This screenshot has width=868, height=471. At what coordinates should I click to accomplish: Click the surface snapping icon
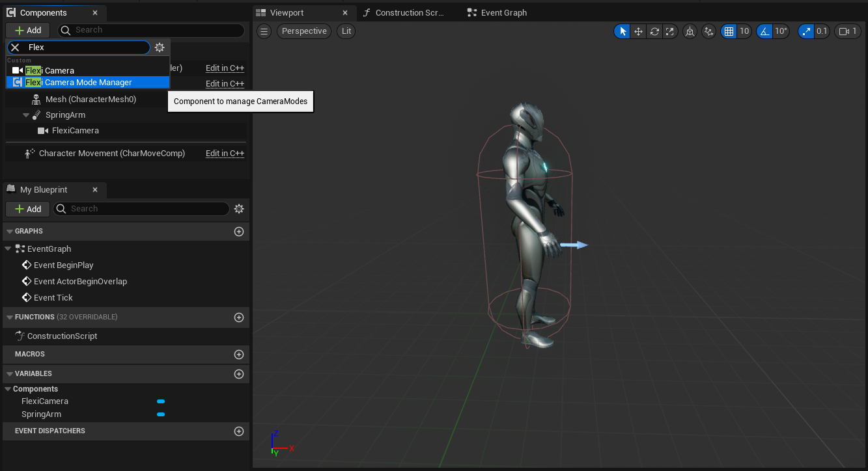tap(709, 31)
